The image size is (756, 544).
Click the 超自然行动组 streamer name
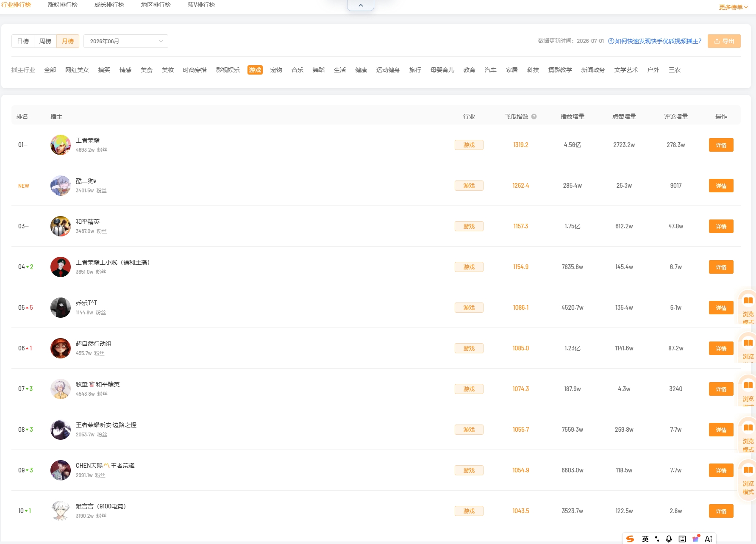pyautogui.click(x=94, y=344)
